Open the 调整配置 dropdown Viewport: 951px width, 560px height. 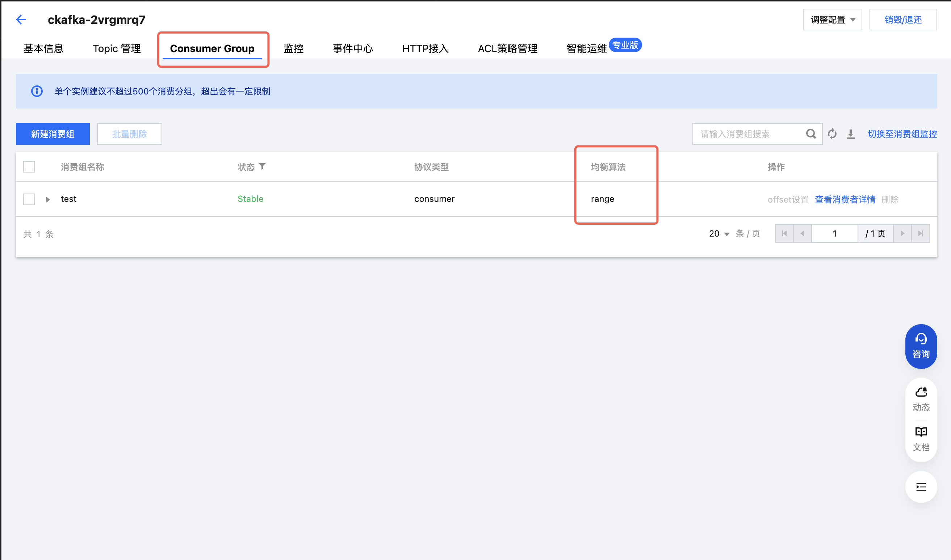pyautogui.click(x=832, y=20)
